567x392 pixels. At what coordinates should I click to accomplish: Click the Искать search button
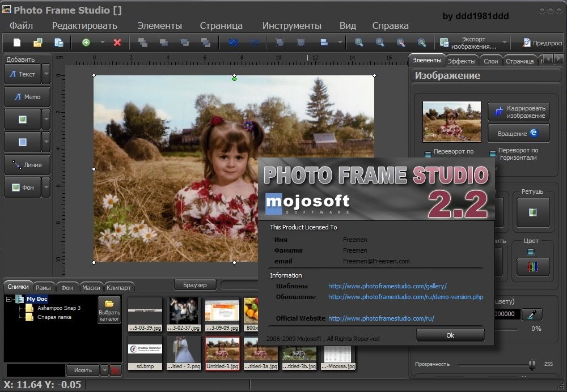pos(83,370)
